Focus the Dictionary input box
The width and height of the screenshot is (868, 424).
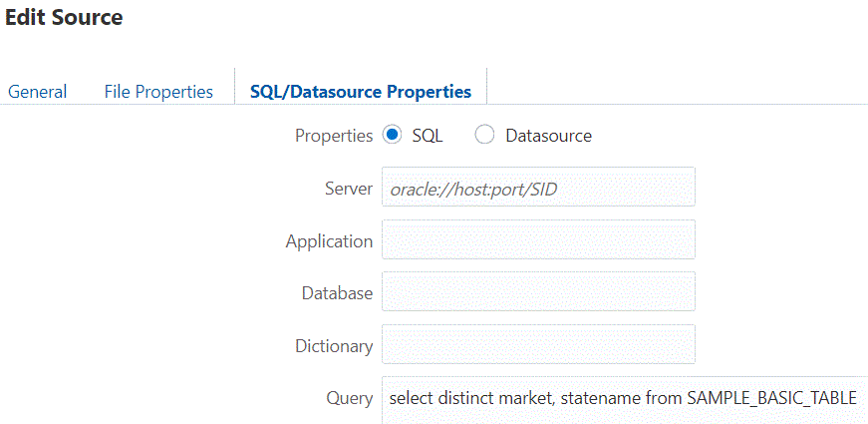(538, 346)
